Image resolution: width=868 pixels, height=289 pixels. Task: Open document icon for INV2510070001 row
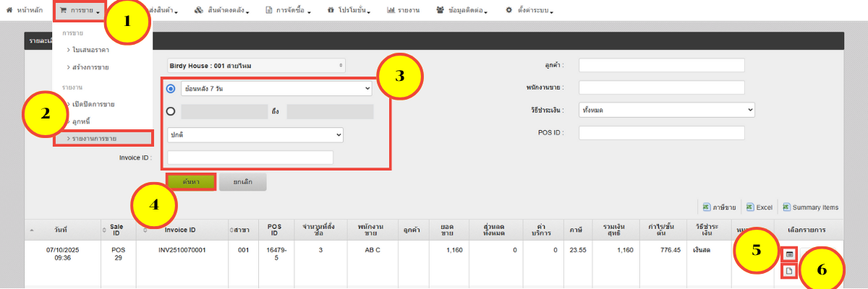(x=790, y=271)
